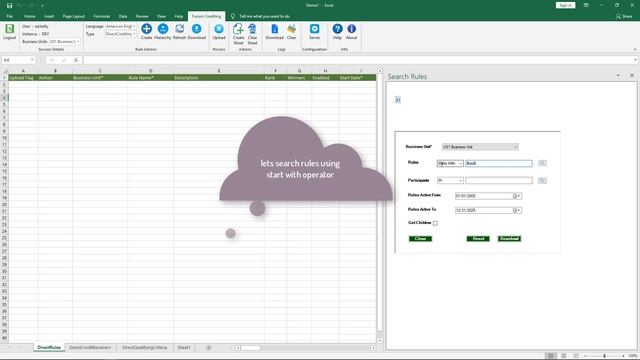Click the Start Date header cell

(358, 78)
